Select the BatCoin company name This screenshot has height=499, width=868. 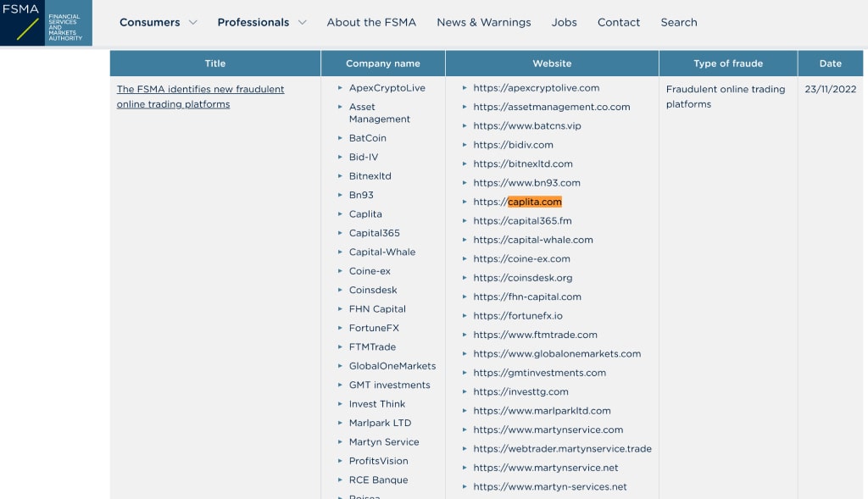coord(368,138)
